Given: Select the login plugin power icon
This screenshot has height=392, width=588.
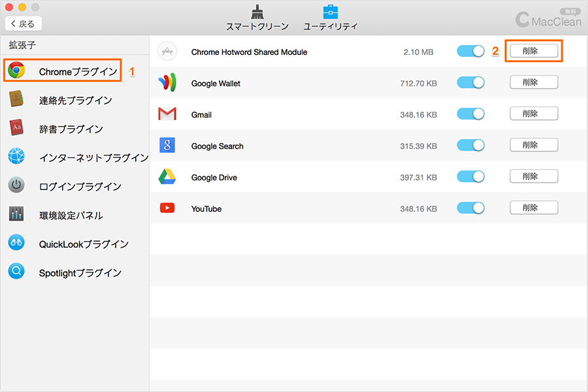Looking at the screenshot, I should tap(16, 185).
